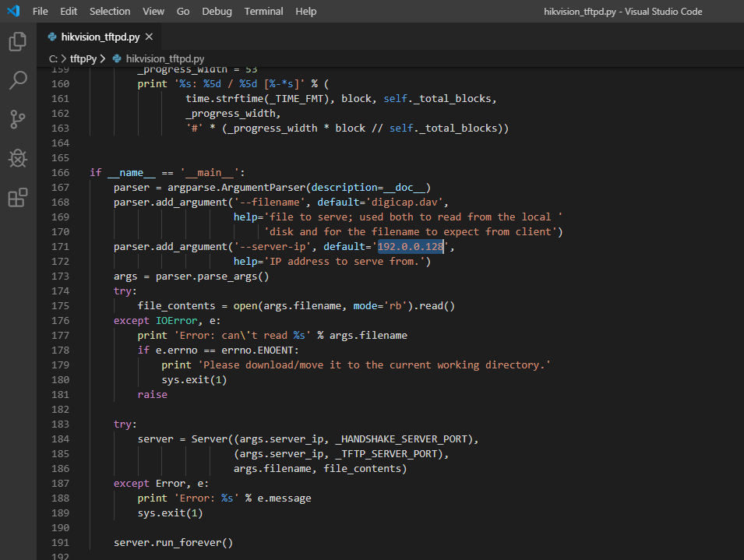Expand hikvision_tftpd.py breadcrumb item

click(x=164, y=58)
